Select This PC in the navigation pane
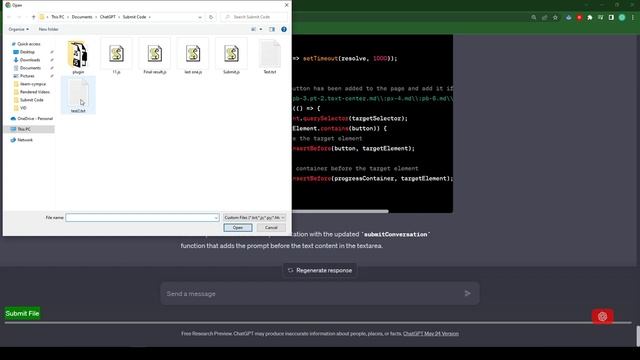The width and height of the screenshot is (640, 360). pyautogui.click(x=24, y=129)
